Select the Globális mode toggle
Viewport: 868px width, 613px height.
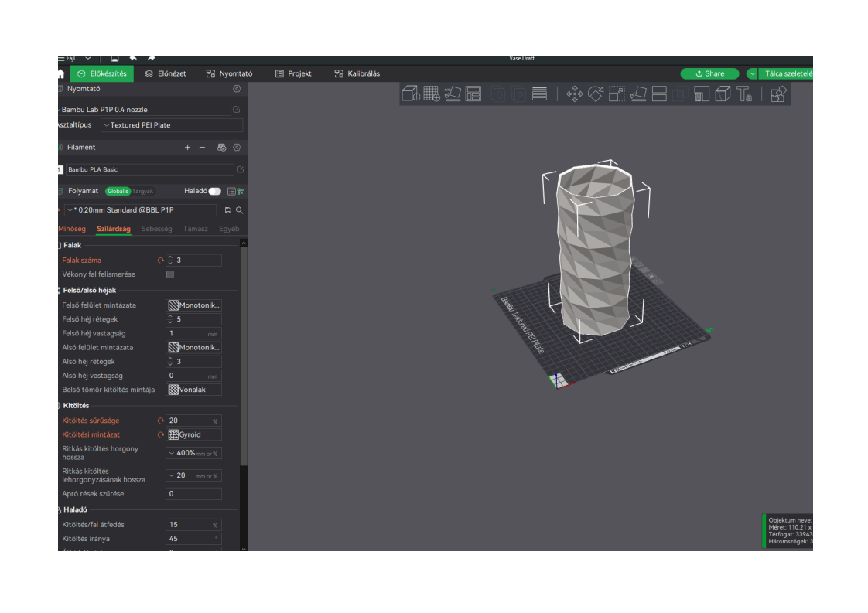[x=118, y=191]
